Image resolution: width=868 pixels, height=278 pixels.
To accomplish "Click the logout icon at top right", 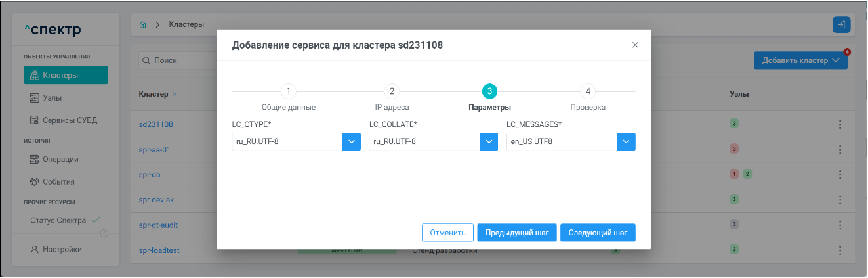I will pos(841,24).
